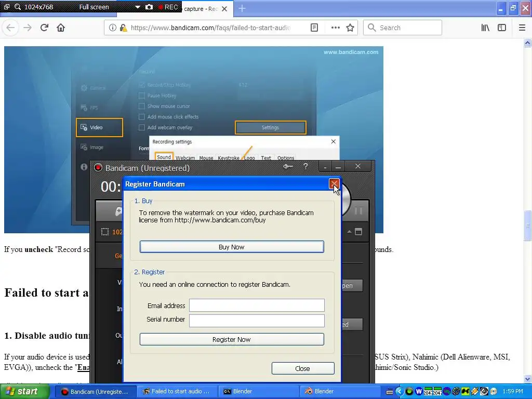Click the Video item in tutorial image
The width and height of the screenshot is (532, 399).
tap(99, 127)
